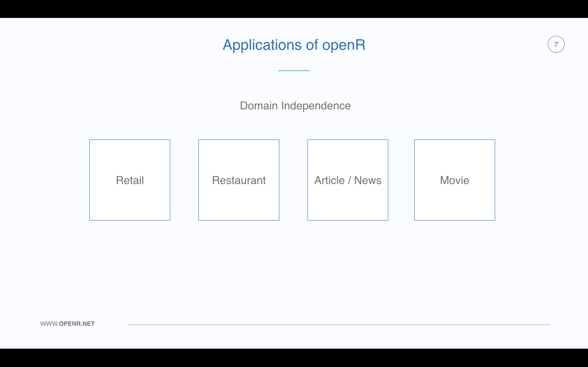Click the word News in third box
588x367 pixels.
tap(368, 180)
